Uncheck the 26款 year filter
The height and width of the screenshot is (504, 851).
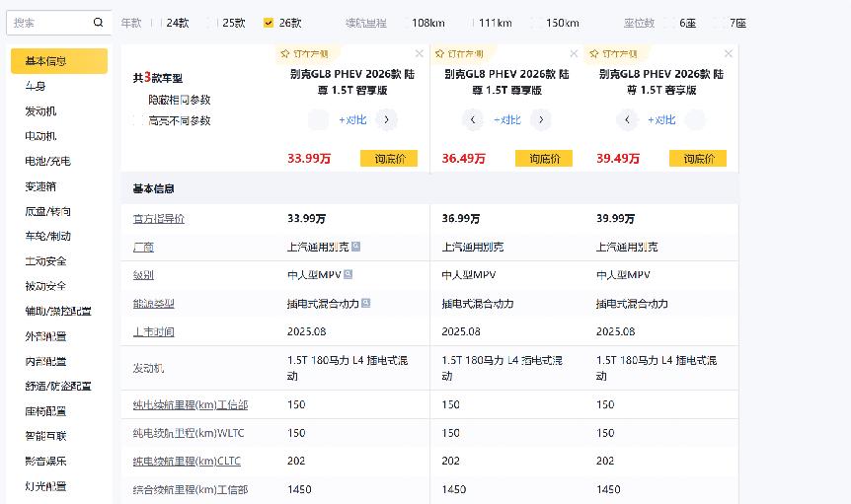click(x=269, y=22)
